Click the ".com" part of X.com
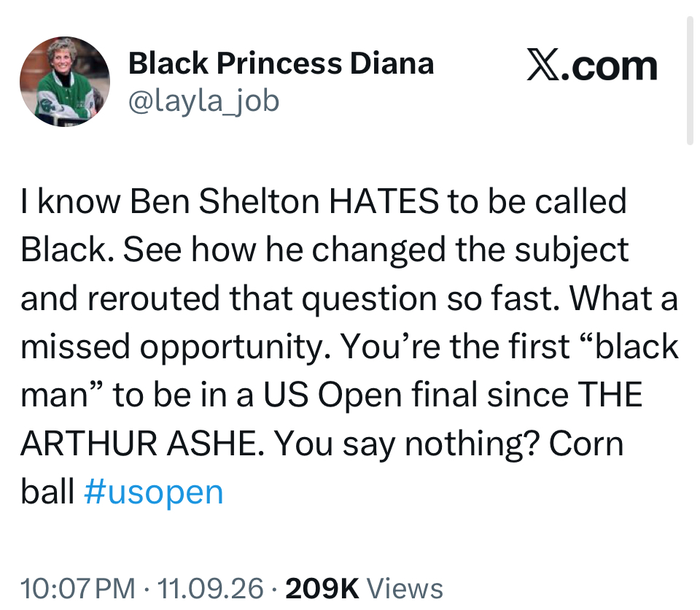 click(x=608, y=67)
